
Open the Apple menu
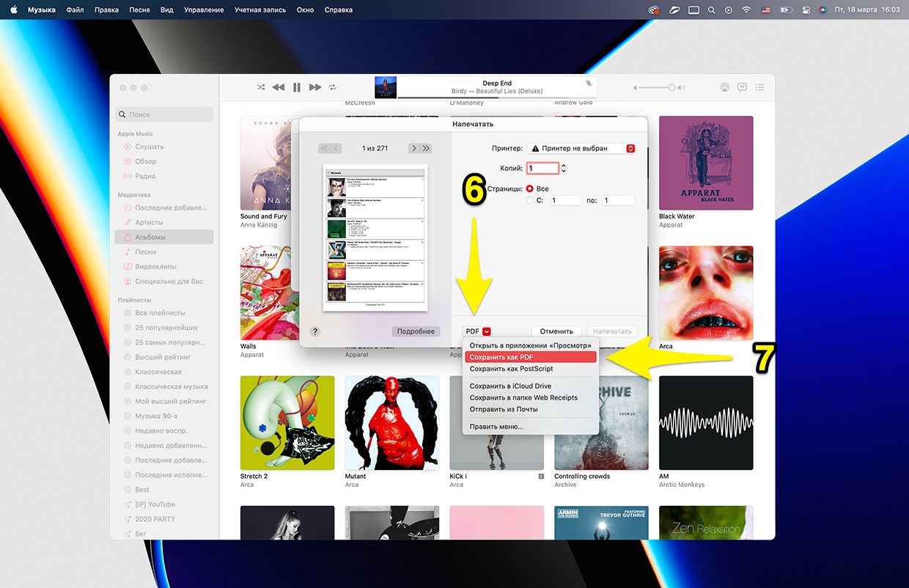click(x=13, y=10)
